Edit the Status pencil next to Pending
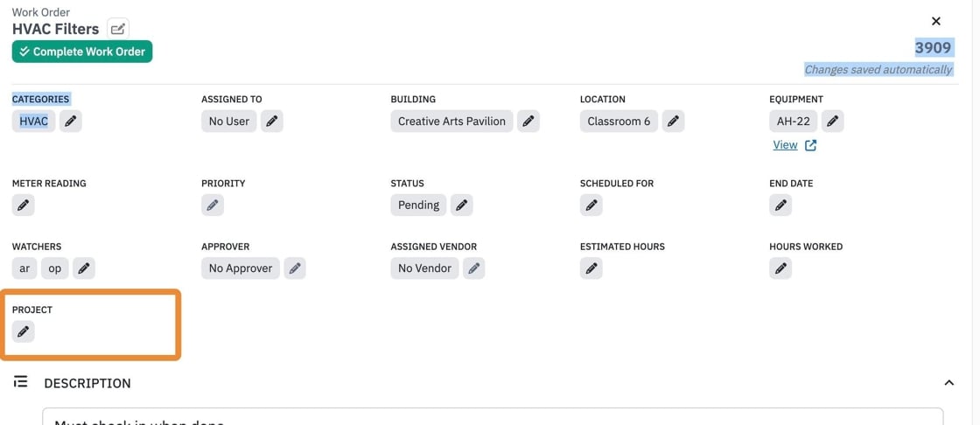The width and height of the screenshot is (980, 425). [462, 205]
